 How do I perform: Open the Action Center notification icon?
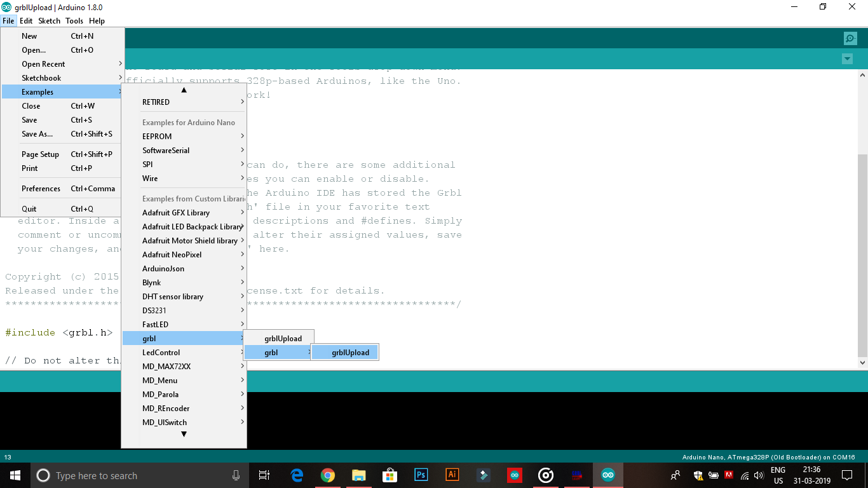847,475
